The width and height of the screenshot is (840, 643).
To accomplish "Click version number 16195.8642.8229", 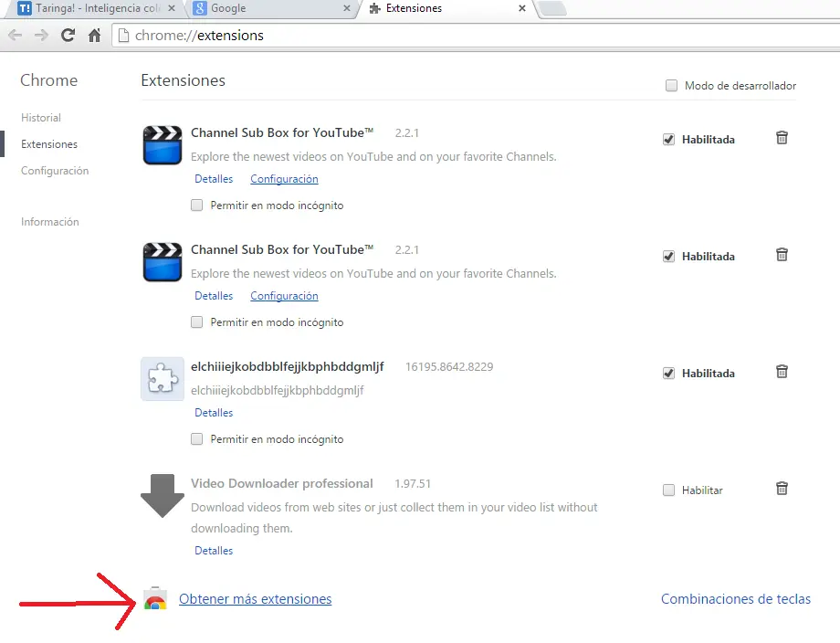I will coord(449,367).
